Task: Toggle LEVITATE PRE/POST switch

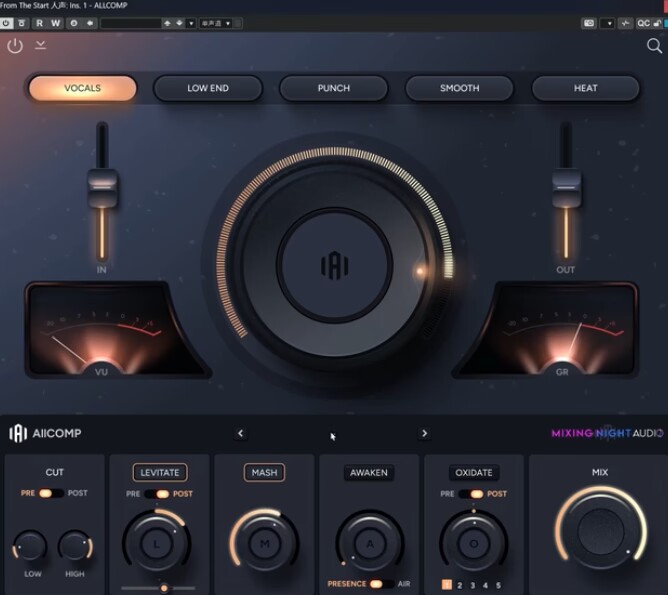Action: point(157,494)
